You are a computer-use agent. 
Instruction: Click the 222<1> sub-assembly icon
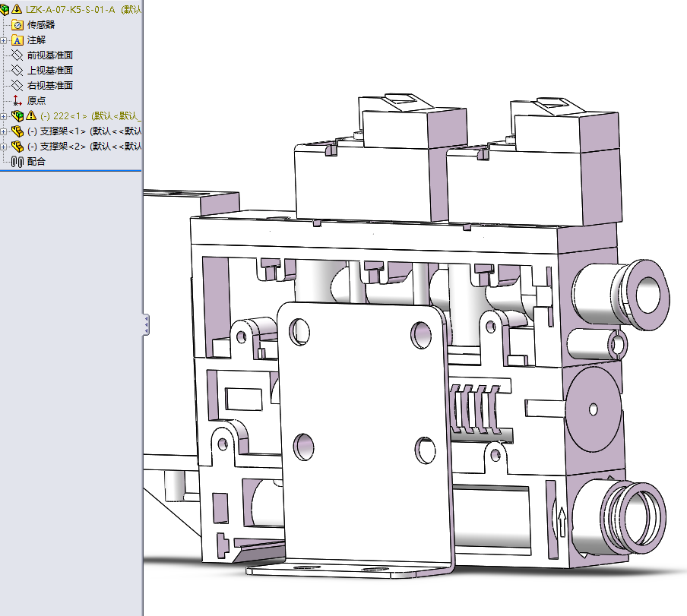pyautogui.click(x=17, y=116)
